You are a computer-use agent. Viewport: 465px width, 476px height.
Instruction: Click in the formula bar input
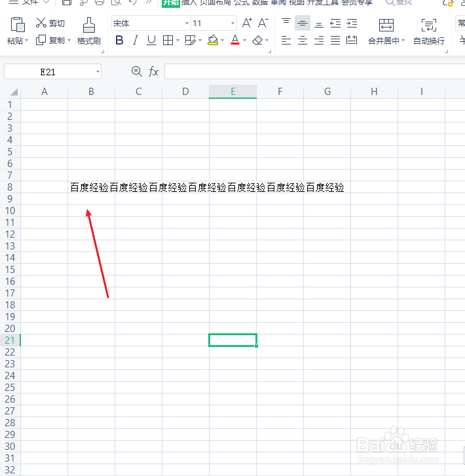point(314,71)
